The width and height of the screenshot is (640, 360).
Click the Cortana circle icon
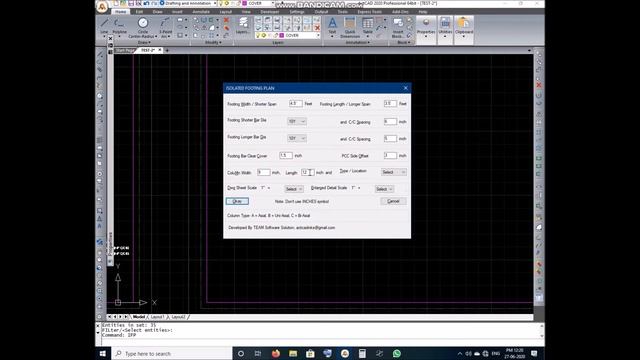(x=241, y=353)
